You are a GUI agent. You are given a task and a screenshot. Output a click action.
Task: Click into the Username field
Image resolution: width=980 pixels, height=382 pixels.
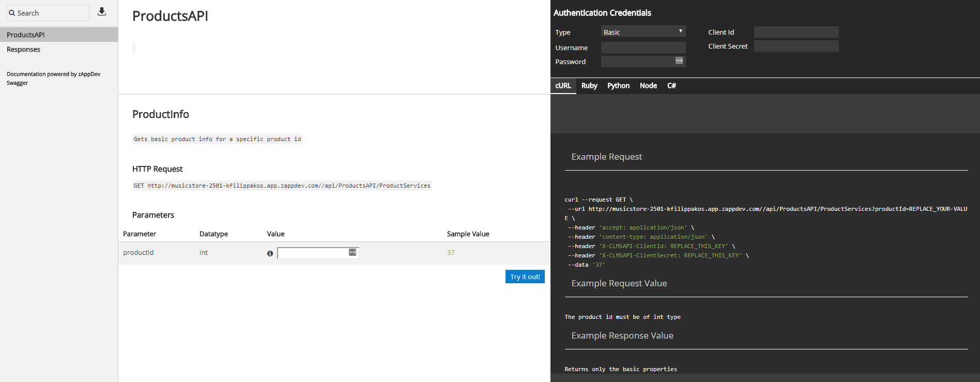[x=643, y=48]
